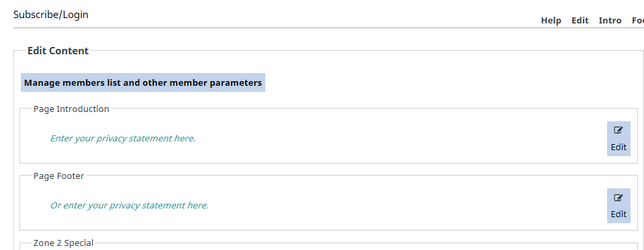The image size is (644, 250).
Task: Jump to the Intro section link
Action: click(610, 21)
